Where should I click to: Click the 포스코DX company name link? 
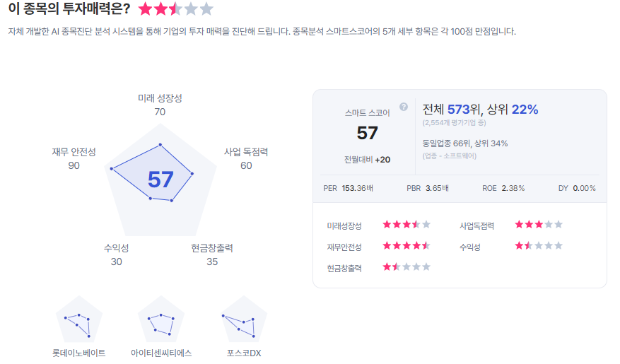[244, 353]
